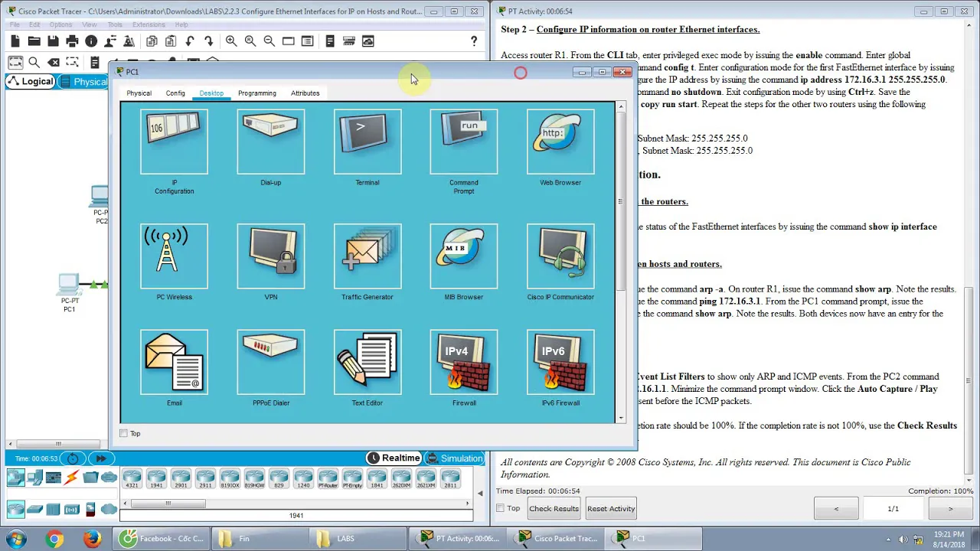Click the Zoom Out magnifier icon
This screenshot has width=980, height=551.
coord(269,41)
